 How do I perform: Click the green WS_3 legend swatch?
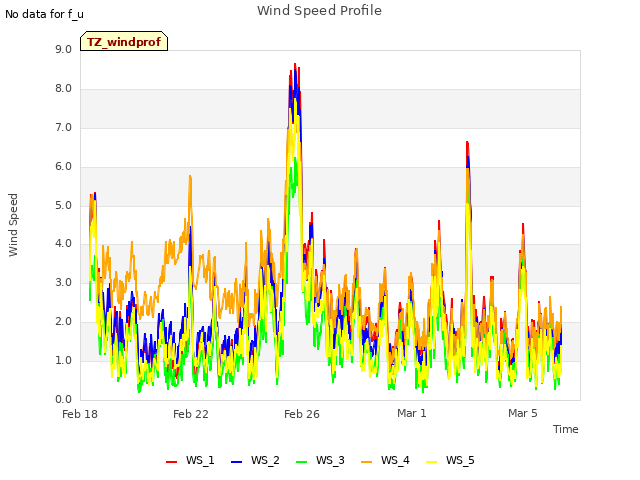302,462
